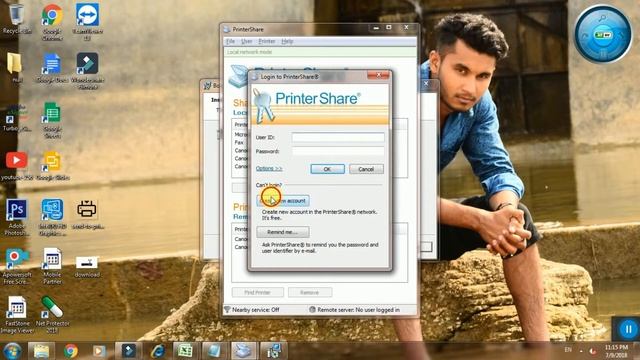The width and height of the screenshot is (640, 360).
Task: Click Create new account button
Action: click(282, 200)
